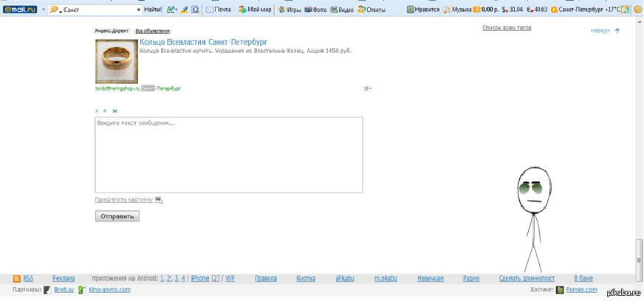This screenshot has width=644, height=301.
Task: Open the Новичкам footer link
Action: pyautogui.click(x=431, y=278)
